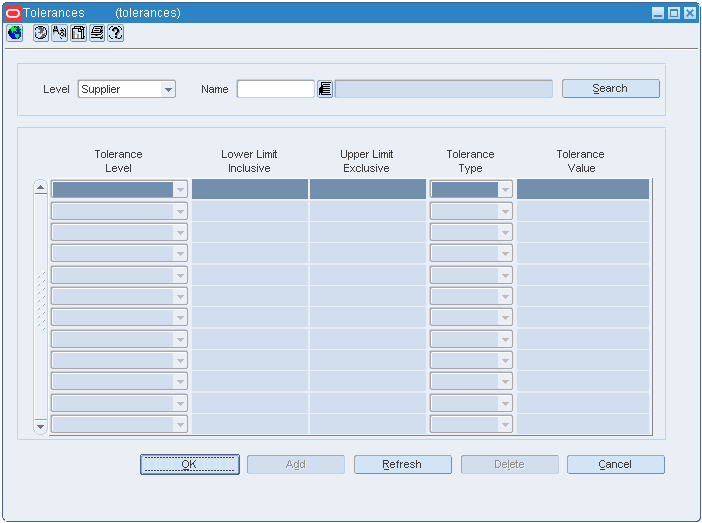Open Tolerance Type dropdown in first row

[x=471, y=189]
